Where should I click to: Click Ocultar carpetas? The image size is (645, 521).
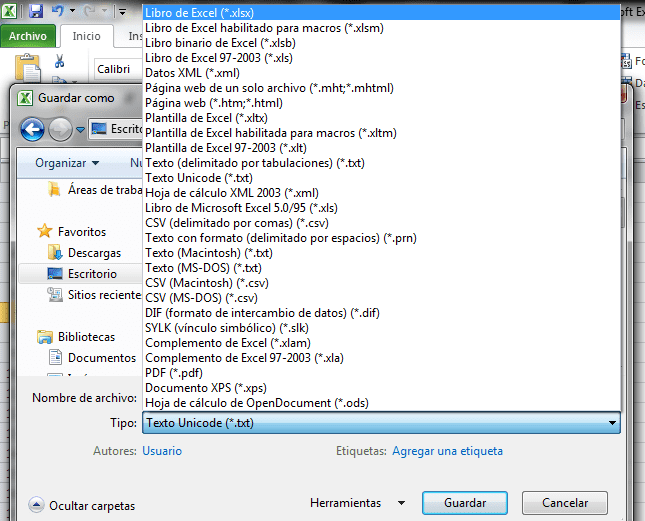82,505
